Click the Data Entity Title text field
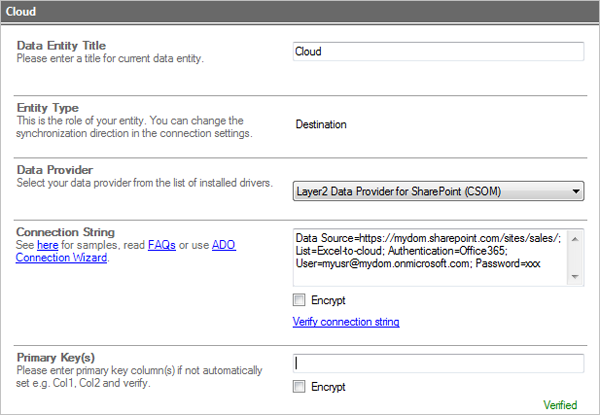The image size is (600, 415). click(437, 52)
